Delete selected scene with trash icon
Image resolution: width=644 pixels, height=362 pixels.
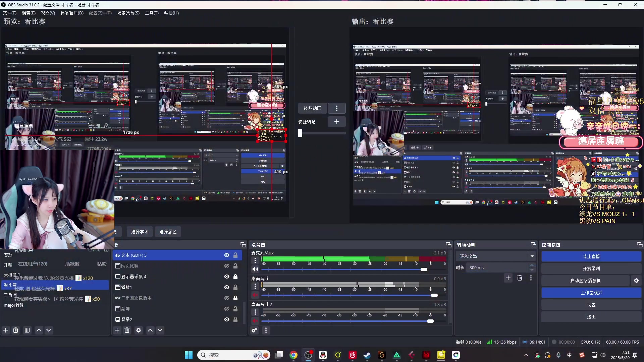pyautogui.click(x=15, y=330)
